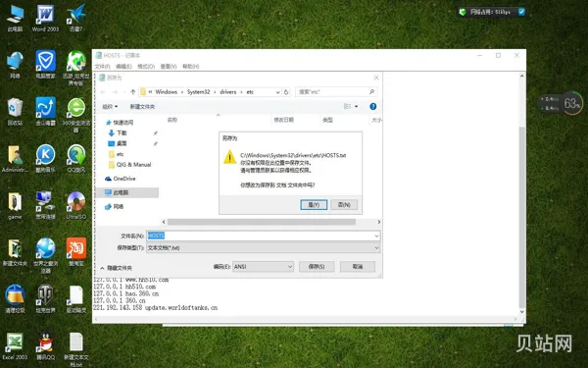Collapse folders via 隐藏文件夹 toggle
This screenshot has width=588, height=368.
(x=117, y=268)
